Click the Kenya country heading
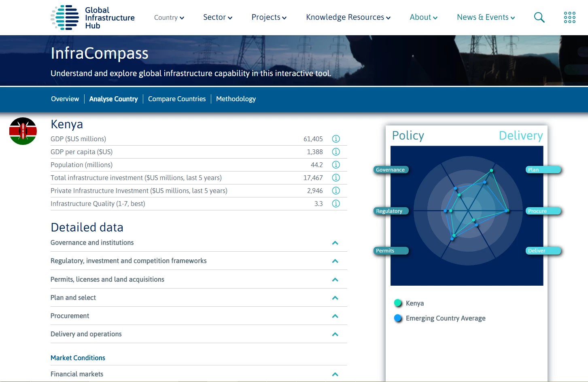Image resolution: width=588 pixels, height=382 pixels. (67, 124)
